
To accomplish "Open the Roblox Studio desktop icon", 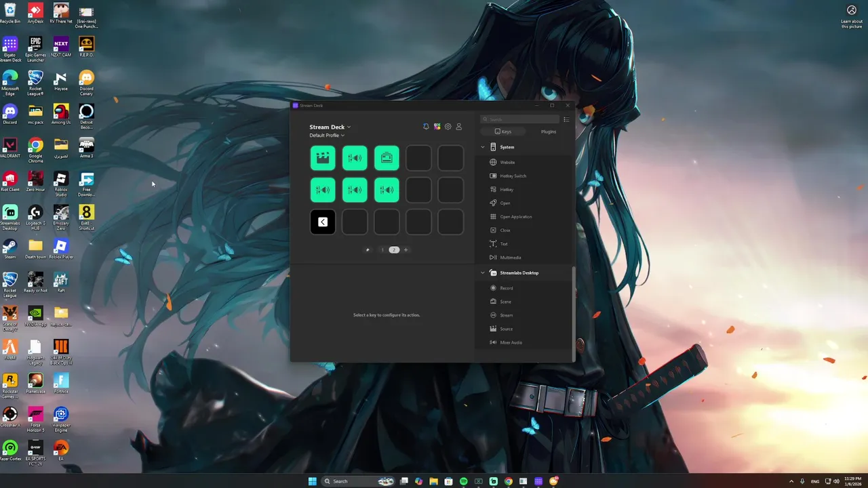I will pyautogui.click(x=61, y=184).
